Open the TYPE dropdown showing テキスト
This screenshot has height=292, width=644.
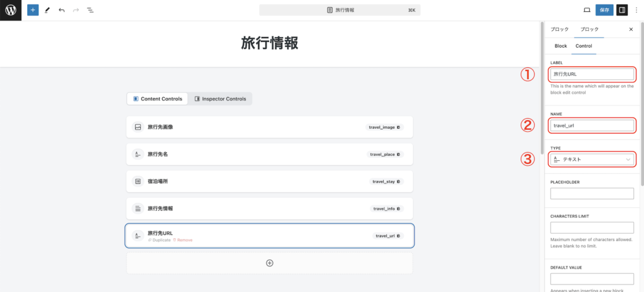[x=592, y=160]
